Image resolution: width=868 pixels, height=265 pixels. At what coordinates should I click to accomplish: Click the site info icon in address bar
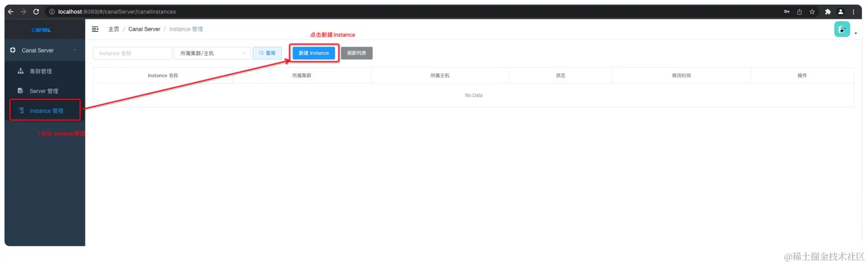tap(52, 12)
